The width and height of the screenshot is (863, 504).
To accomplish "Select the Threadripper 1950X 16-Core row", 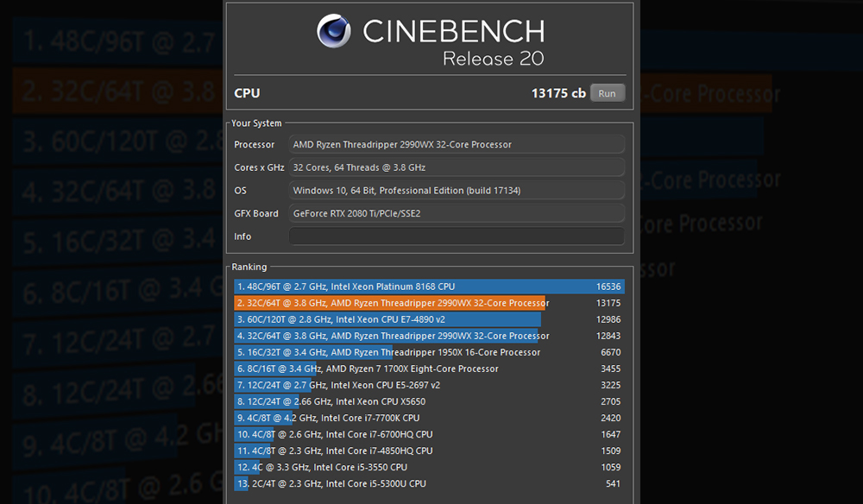I will click(429, 352).
